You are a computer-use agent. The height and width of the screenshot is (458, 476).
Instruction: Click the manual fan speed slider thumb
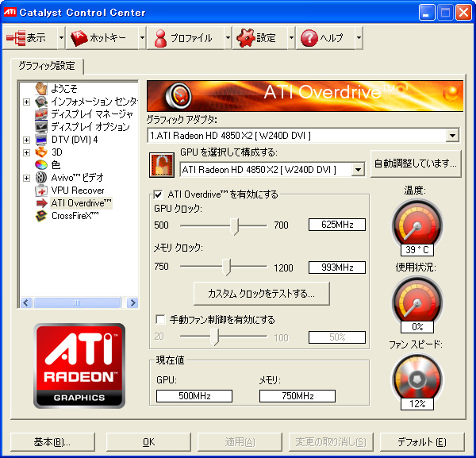point(215,337)
